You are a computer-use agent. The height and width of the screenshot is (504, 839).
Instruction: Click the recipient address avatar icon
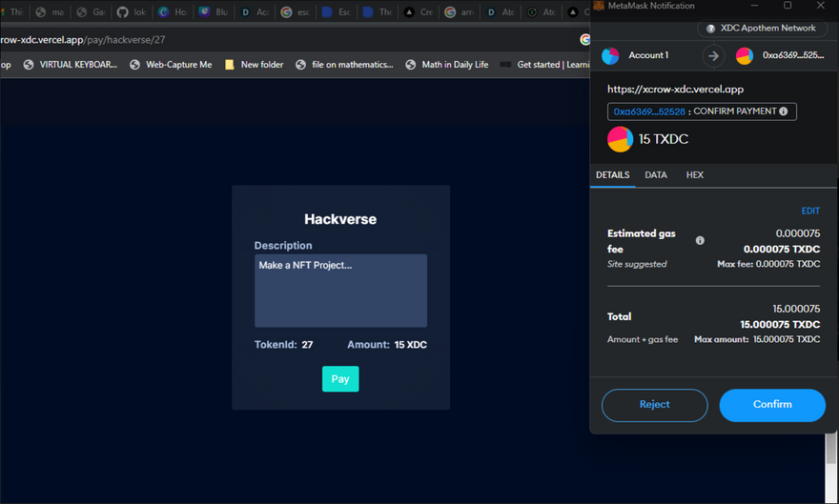coord(745,56)
